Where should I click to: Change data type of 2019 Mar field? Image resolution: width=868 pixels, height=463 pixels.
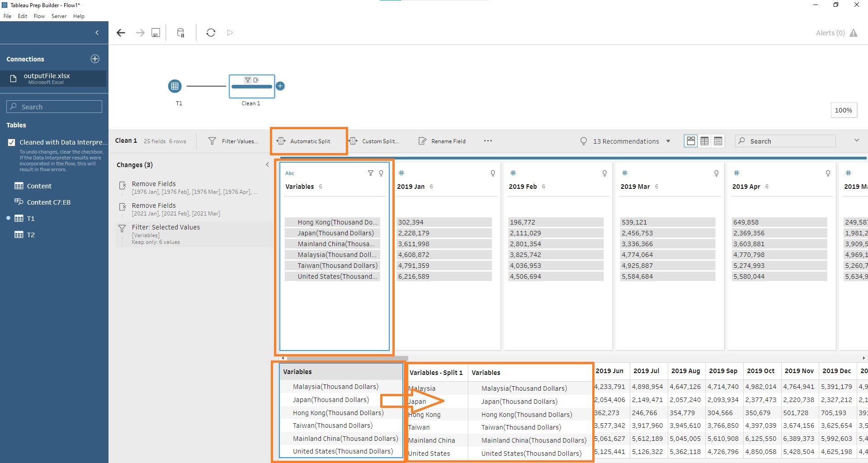click(x=624, y=173)
